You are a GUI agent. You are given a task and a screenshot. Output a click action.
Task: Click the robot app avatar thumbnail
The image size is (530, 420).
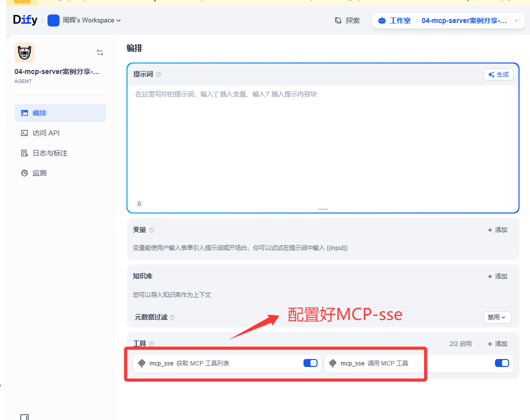pyautogui.click(x=24, y=52)
